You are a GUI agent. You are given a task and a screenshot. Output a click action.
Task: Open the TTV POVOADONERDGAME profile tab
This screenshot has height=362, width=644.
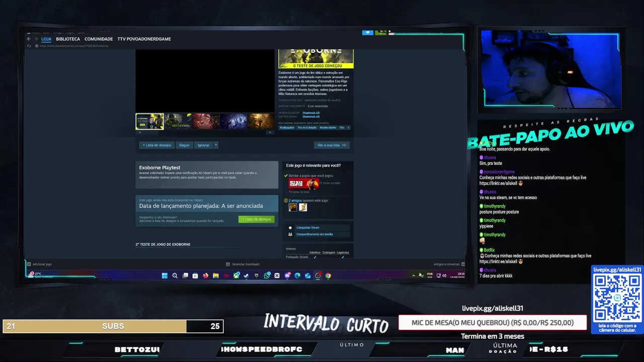[x=144, y=39]
